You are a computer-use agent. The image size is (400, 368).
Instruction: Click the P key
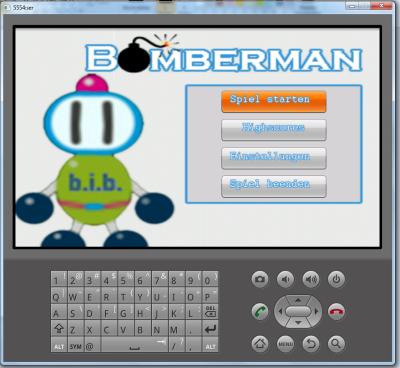[x=210, y=296]
